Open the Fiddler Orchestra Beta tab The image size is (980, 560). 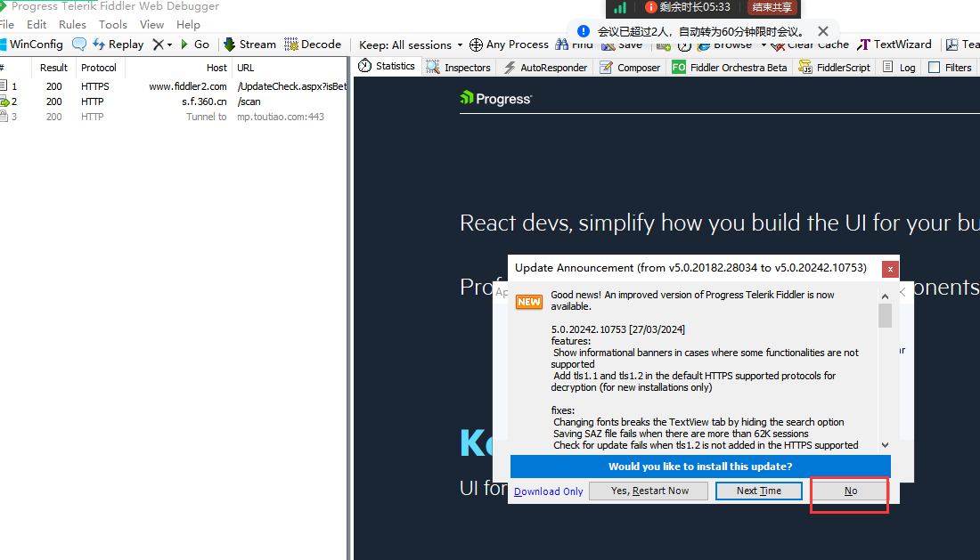pyautogui.click(x=729, y=68)
